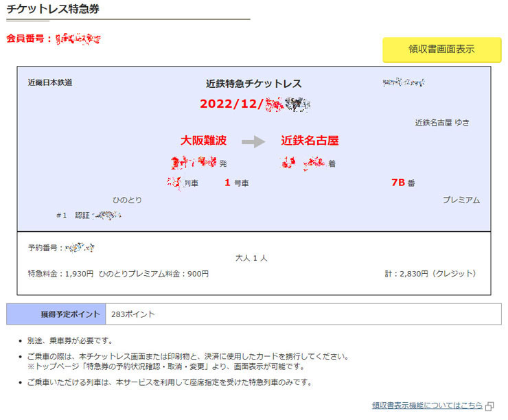Click the 特急料金:1,930円 fare text
This screenshot has height=420, width=508.
[x=60, y=274]
